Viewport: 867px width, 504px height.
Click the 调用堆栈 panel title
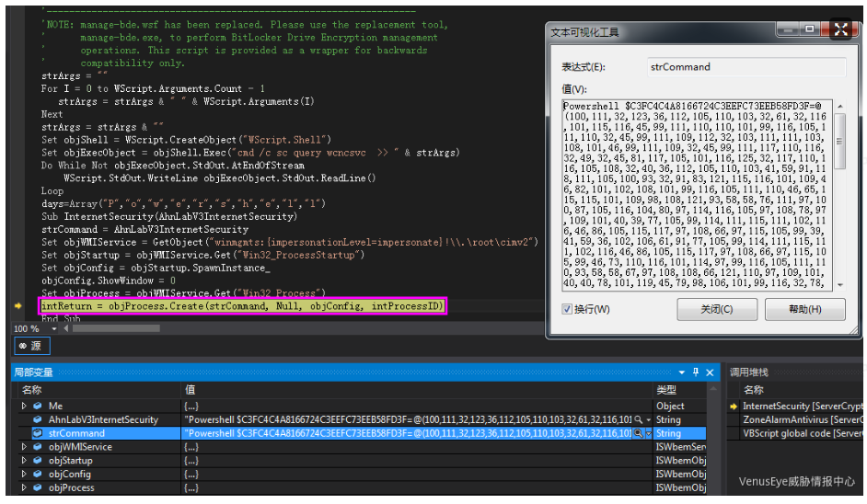[748, 372]
